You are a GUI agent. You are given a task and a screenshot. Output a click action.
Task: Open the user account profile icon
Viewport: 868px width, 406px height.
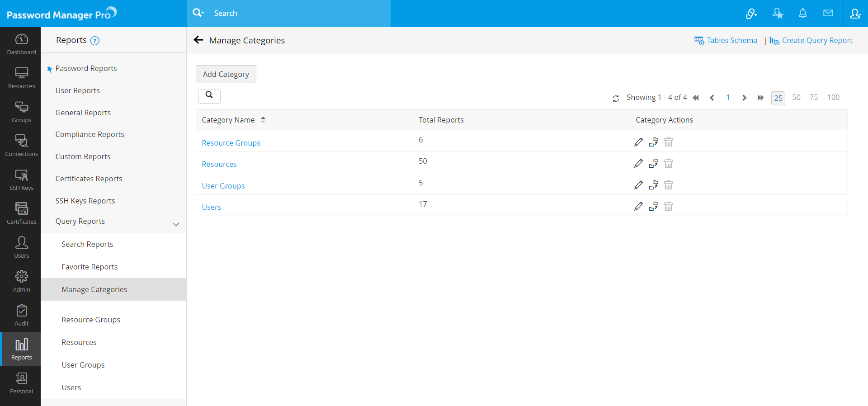tap(855, 14)
